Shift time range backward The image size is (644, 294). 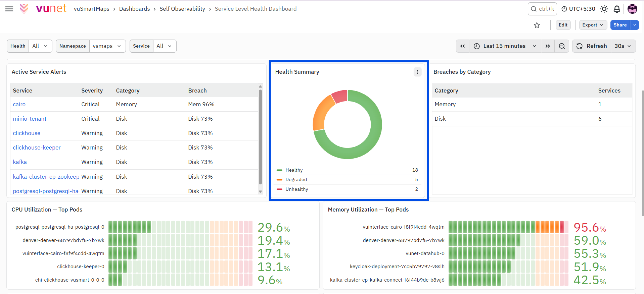[x=462, y=46]
